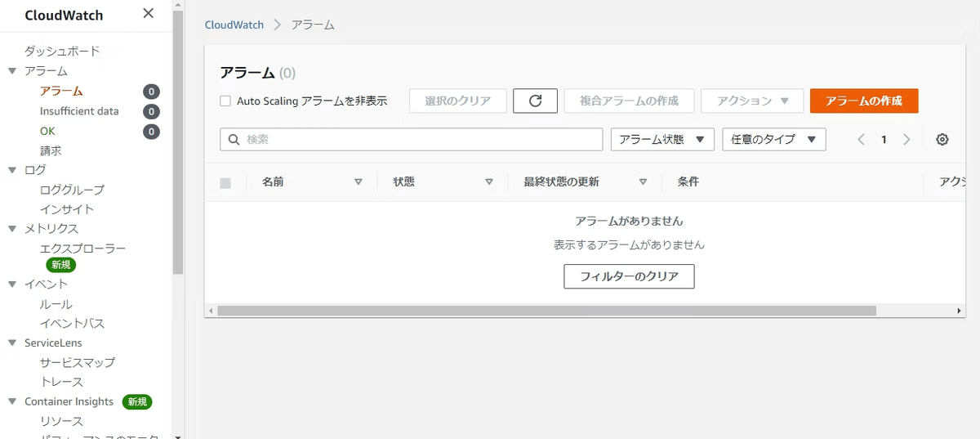
Task: Open トレース in the sidebar
Action: pos(61,383)
